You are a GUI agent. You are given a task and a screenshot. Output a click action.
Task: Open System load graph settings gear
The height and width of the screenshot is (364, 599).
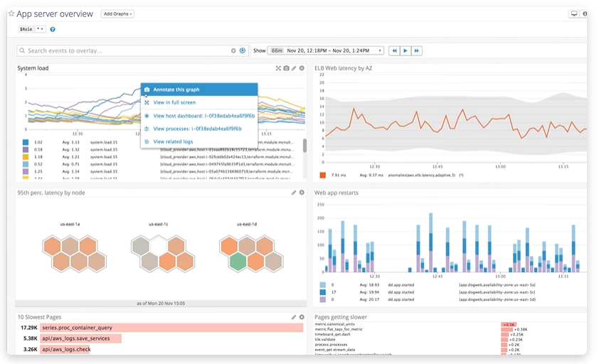pyautogui.click(x=302, y=68)
